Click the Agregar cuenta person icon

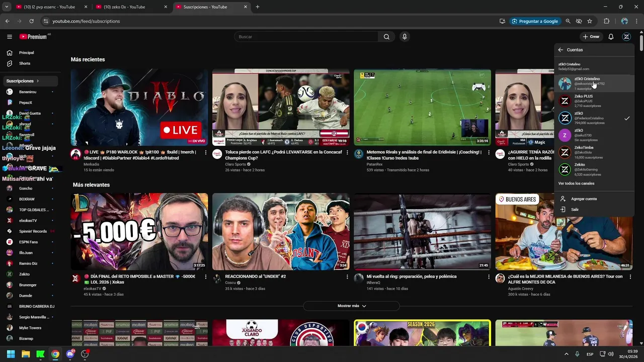pyautogui.click(x=563, y=199)
